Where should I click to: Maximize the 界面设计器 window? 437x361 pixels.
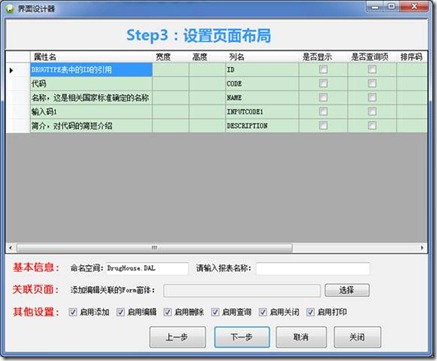point(392,6)
